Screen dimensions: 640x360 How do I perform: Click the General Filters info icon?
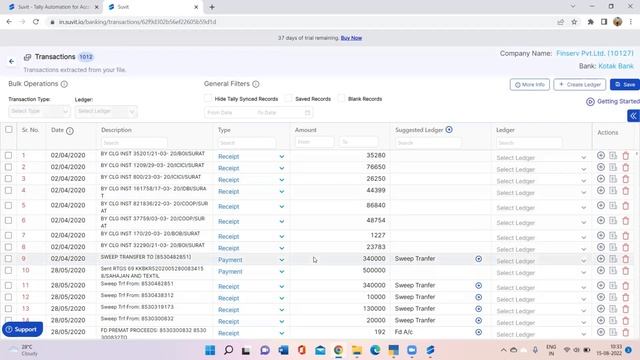tap(256, 84)
